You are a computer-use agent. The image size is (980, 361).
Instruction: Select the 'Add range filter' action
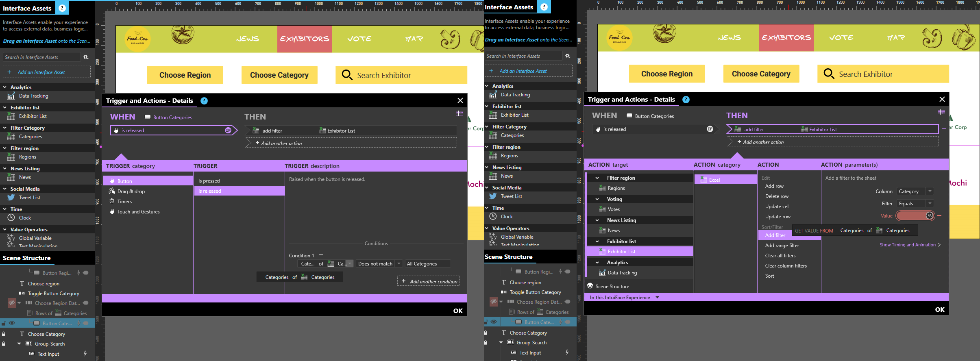pos(782,246)
